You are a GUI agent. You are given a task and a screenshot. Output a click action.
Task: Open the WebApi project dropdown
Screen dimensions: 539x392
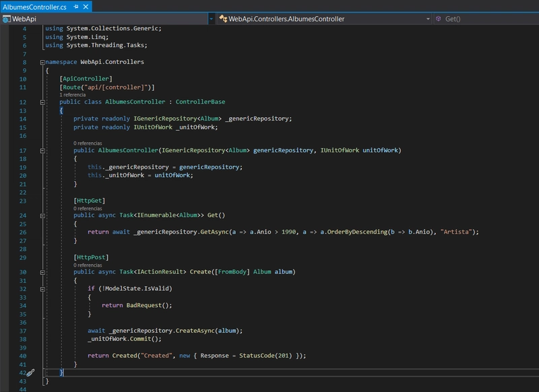pyautogui.click(x=211, y=19)
